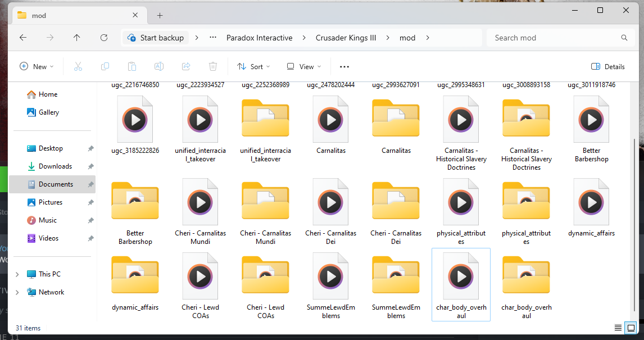Click the mod breadcrumb segment
644x340 pixels.
point(407,38)
